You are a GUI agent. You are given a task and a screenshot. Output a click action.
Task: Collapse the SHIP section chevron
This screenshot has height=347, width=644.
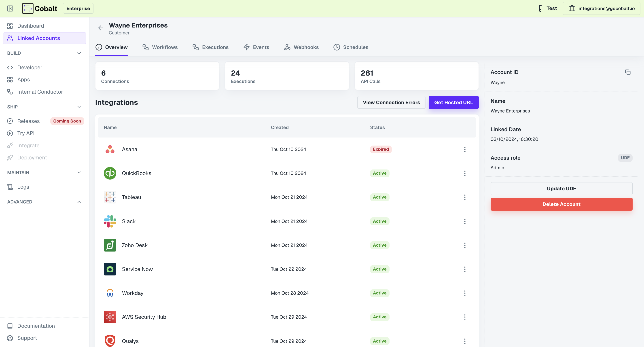click(79, 107)
